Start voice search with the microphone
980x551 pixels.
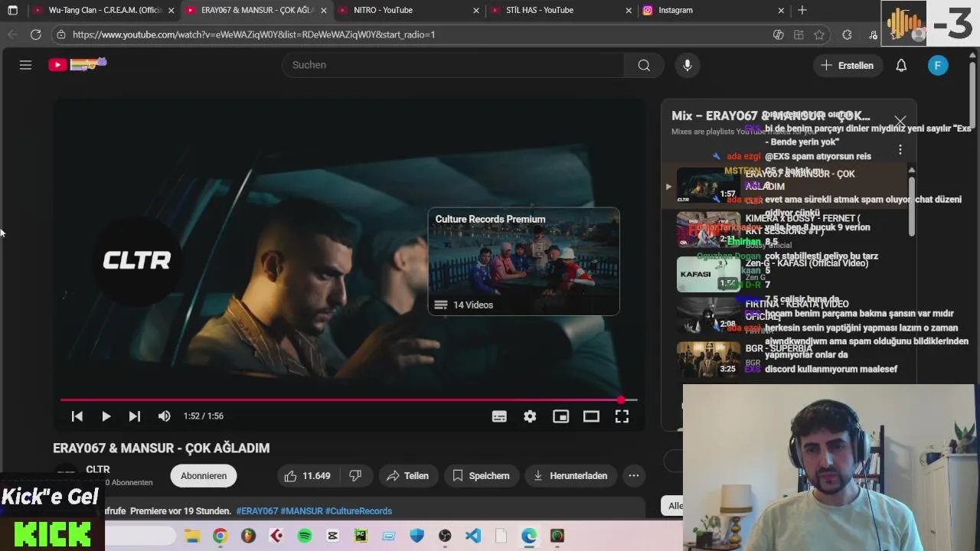coord(688,65)
